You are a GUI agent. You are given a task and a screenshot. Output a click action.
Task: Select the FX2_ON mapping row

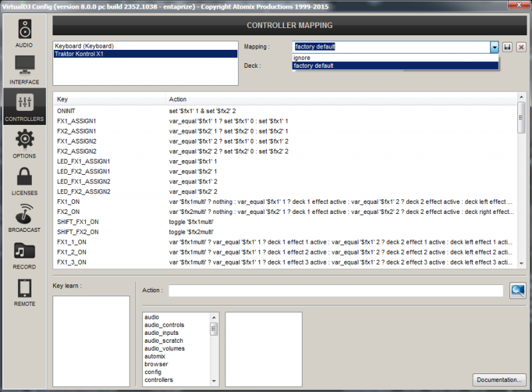pos(285,212)
